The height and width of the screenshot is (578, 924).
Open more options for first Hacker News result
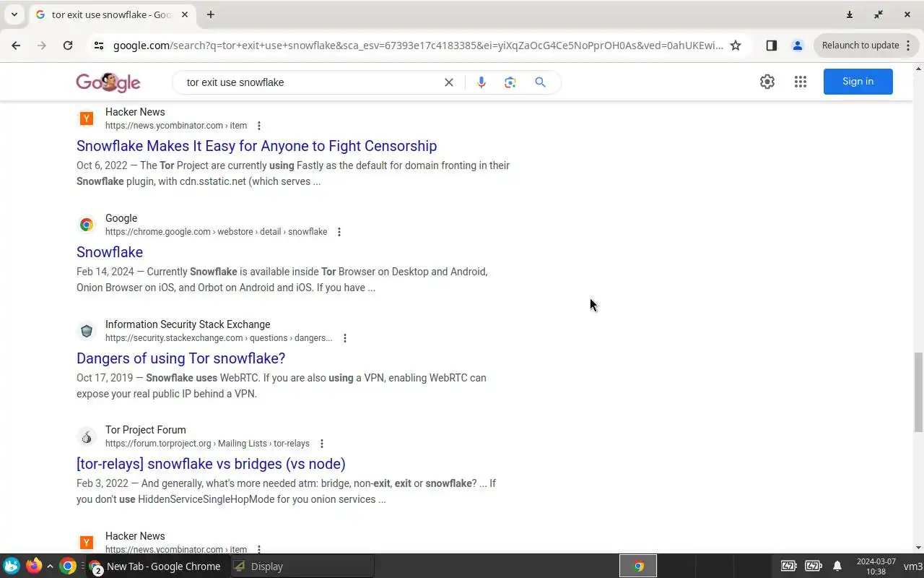click(x=259, y=126)
